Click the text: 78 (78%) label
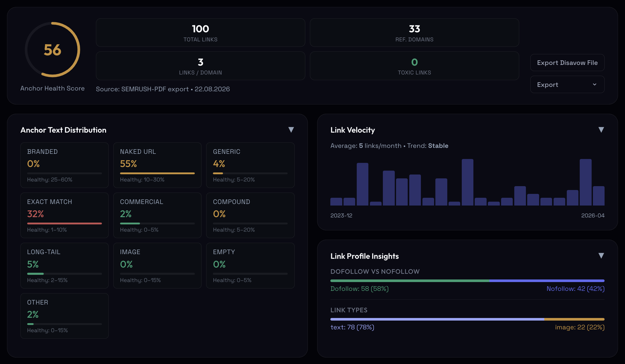 pyautogui.click(x=352, y=327)
